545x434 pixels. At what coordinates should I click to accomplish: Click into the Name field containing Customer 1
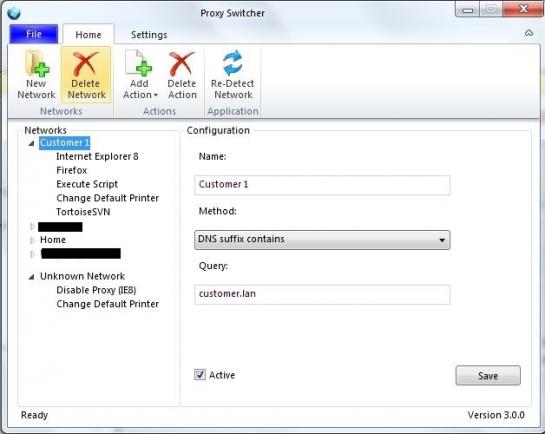pyautogui.click(x=322, y=185)
